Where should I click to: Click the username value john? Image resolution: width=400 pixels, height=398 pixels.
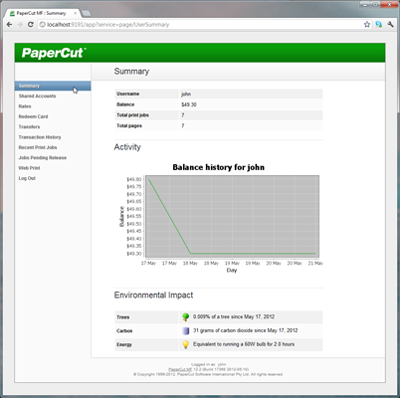186,94
